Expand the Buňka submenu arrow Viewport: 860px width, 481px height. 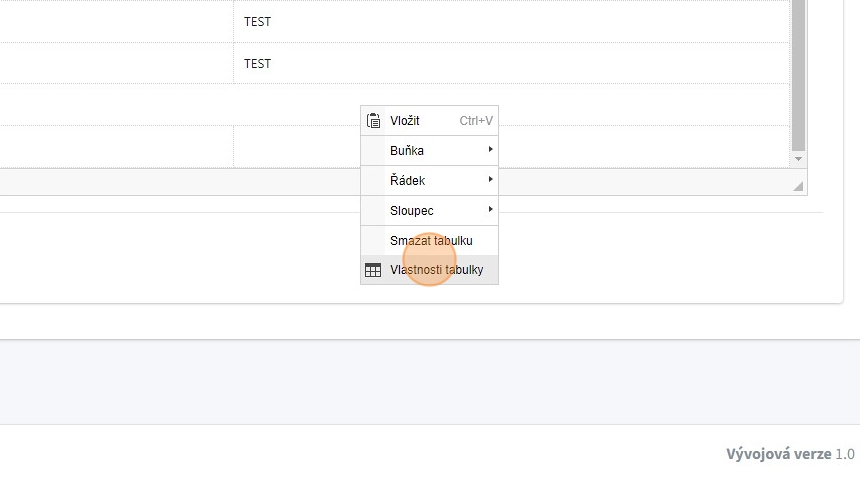[x=490, y=150]
